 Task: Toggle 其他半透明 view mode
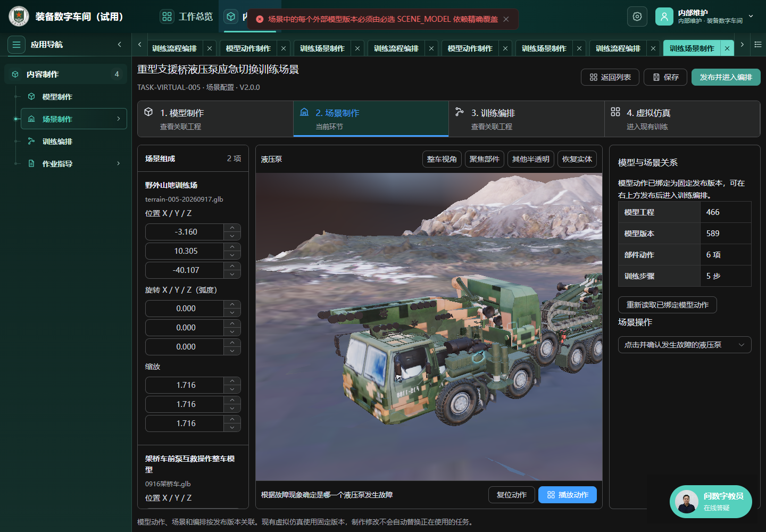[531, 159]
